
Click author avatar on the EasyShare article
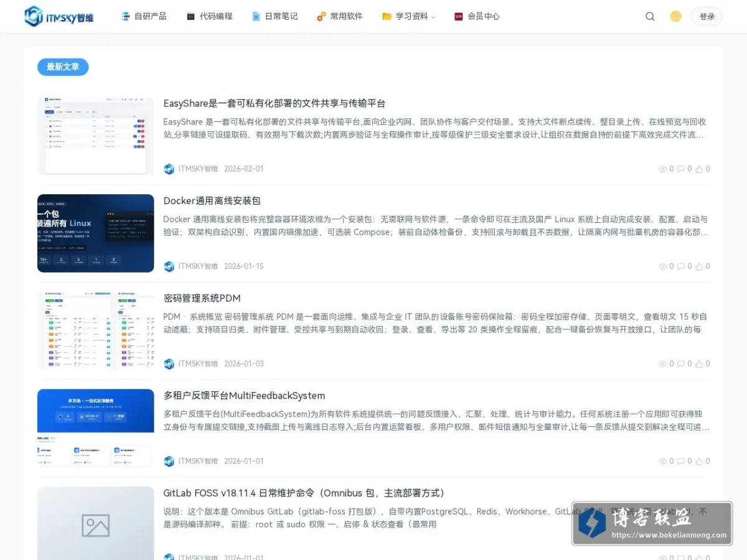[169, 169]
